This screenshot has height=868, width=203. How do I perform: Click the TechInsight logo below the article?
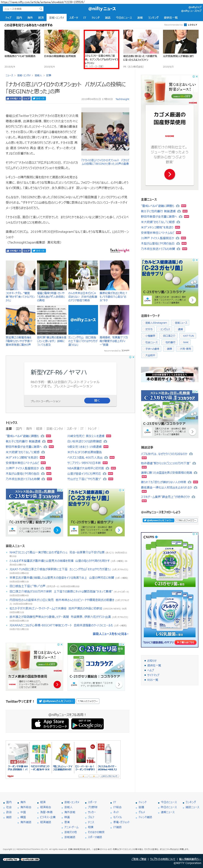tap(120, 250)
